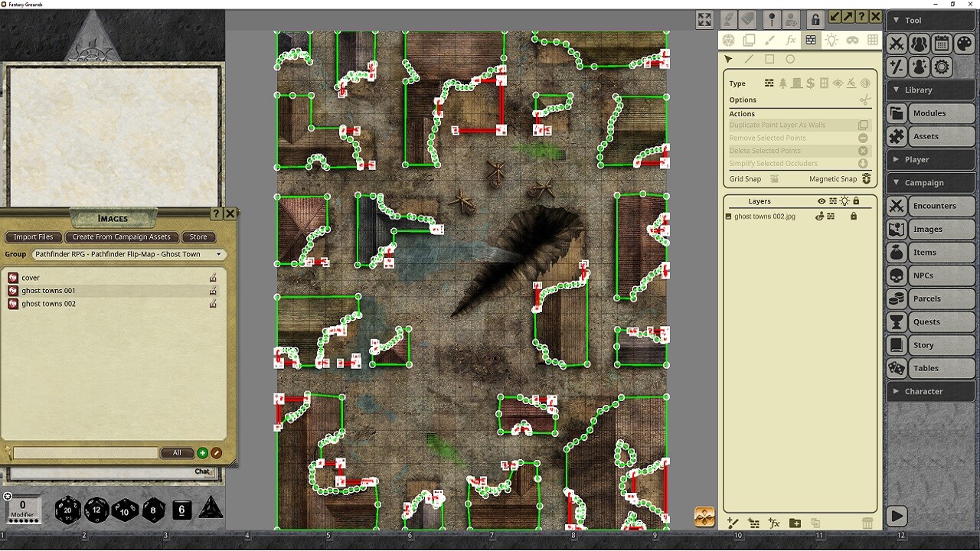Click the trash icon to delete a layer
The image size is (980, 551).
[867, 523]
